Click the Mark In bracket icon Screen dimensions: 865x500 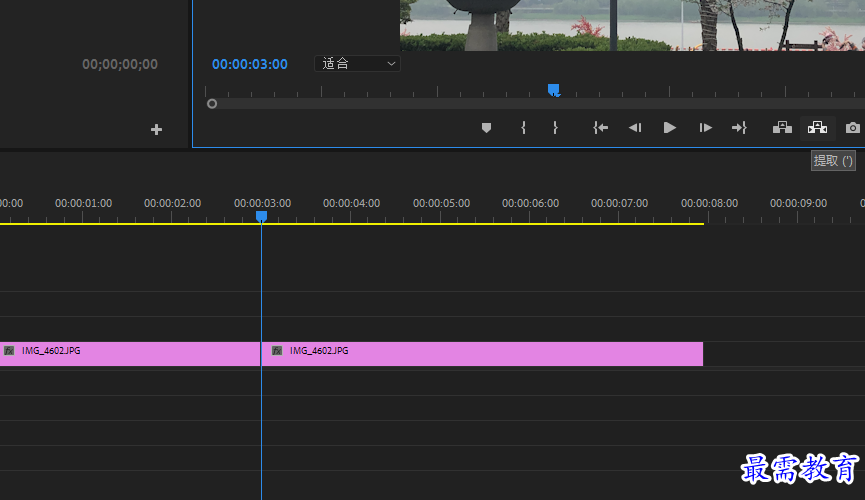[x=523, y=128]
